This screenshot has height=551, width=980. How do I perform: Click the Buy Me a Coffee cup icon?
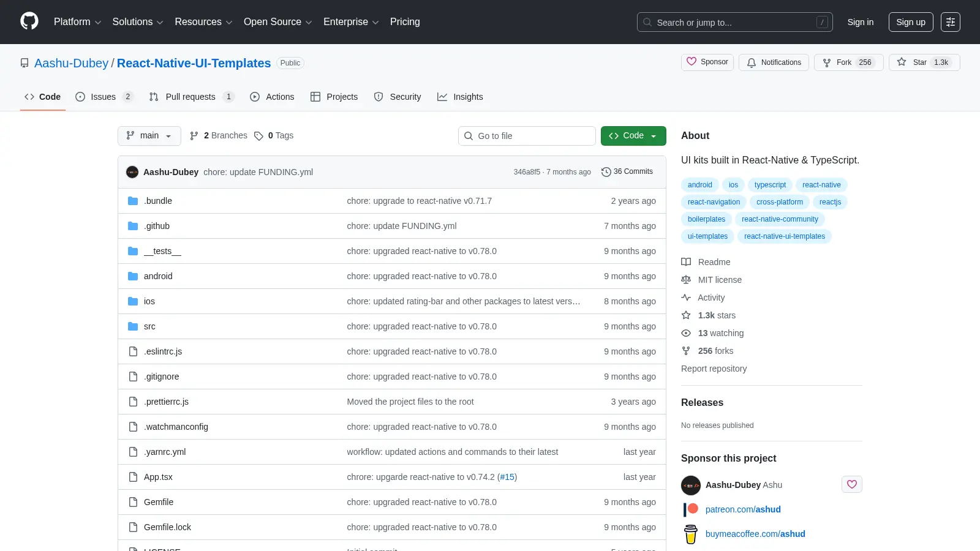[x=691, y=534]
